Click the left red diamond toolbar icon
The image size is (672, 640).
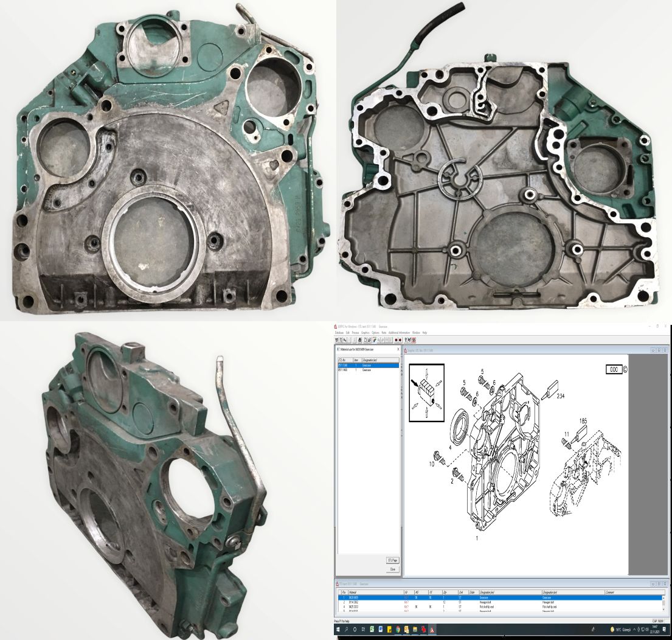click(x=397, y=340)
